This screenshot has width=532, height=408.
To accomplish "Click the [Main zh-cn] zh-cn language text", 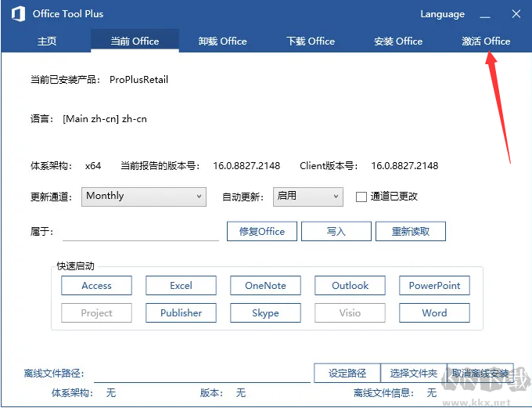I will tap(105, 119).
